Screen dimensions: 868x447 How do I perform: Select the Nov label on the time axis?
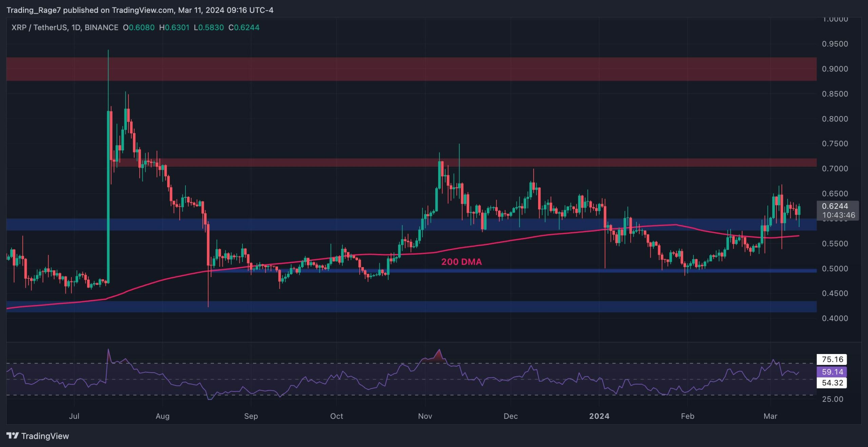click(425, 416)
